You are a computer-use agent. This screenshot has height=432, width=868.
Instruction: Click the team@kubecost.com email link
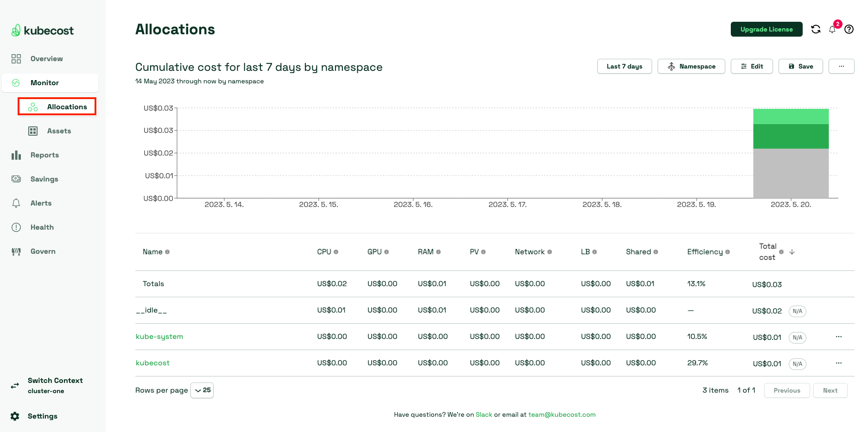(x=562, y=414)
